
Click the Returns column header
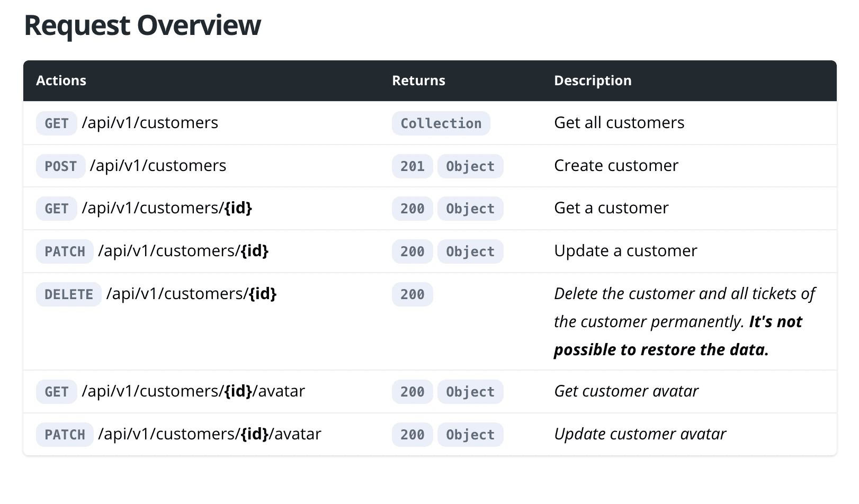pyautogui.click(x=418, y=80)
